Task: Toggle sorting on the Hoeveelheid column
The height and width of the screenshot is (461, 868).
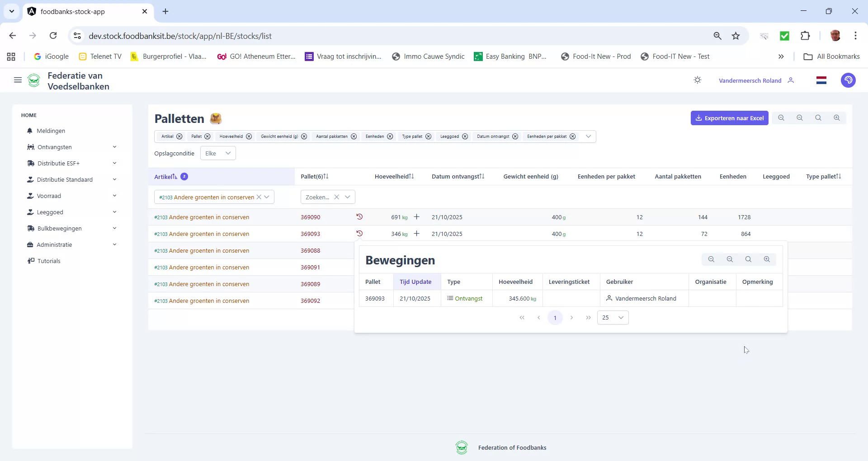Action: coord(411,176)
